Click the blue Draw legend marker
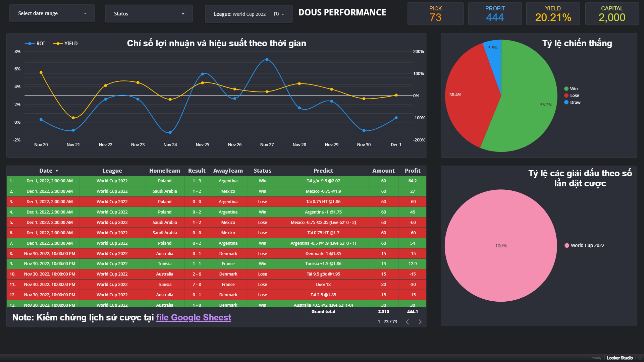The width and height of the screenshot is (644, 362). 566,103
